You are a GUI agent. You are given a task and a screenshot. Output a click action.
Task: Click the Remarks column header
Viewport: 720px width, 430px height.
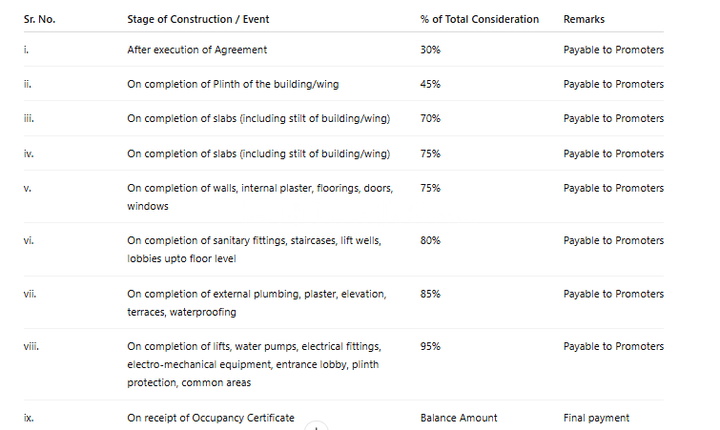[584, 19]
